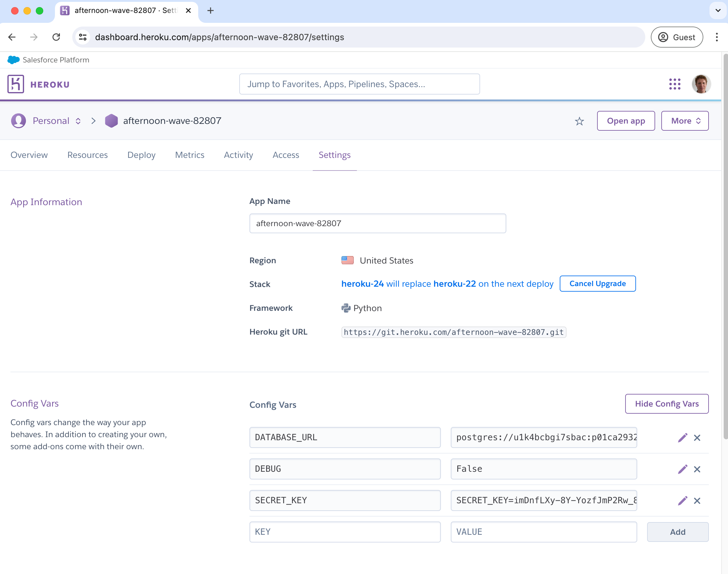The height and width of the screenshot is (574, 728).
Task: Click the SECRET_KEY value field
Action: tap(544, 501)
